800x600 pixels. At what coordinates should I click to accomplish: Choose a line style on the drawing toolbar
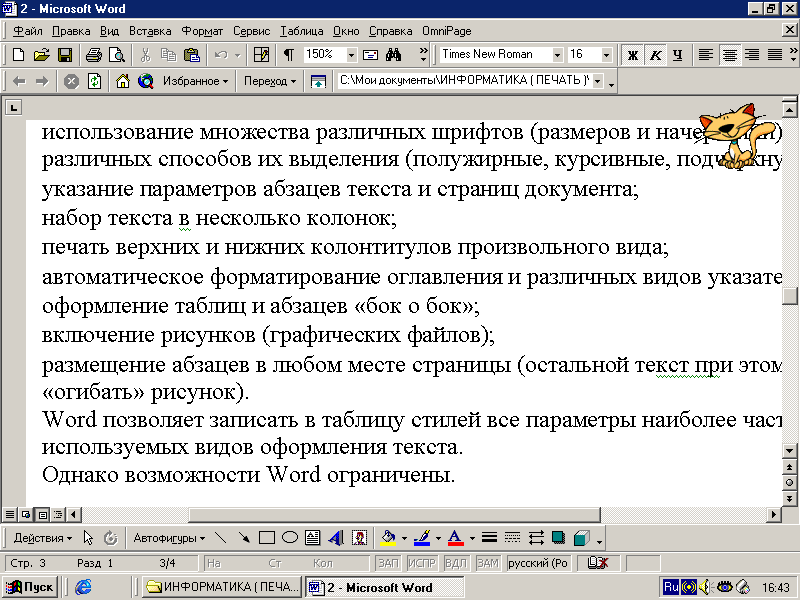click(x=489, y=538)
